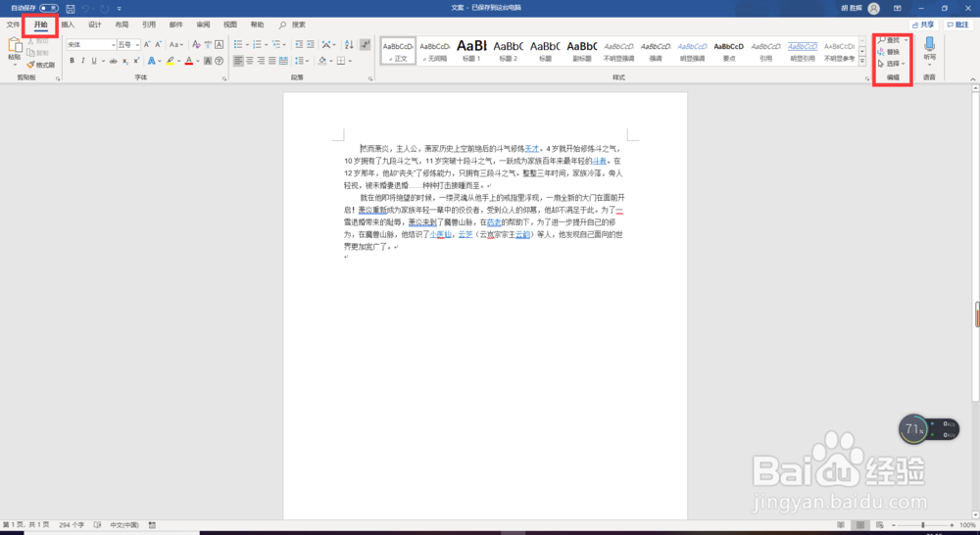Screen dimensions: 980x535
Task: Click the Find (查找) button
Action: (888, 40)
